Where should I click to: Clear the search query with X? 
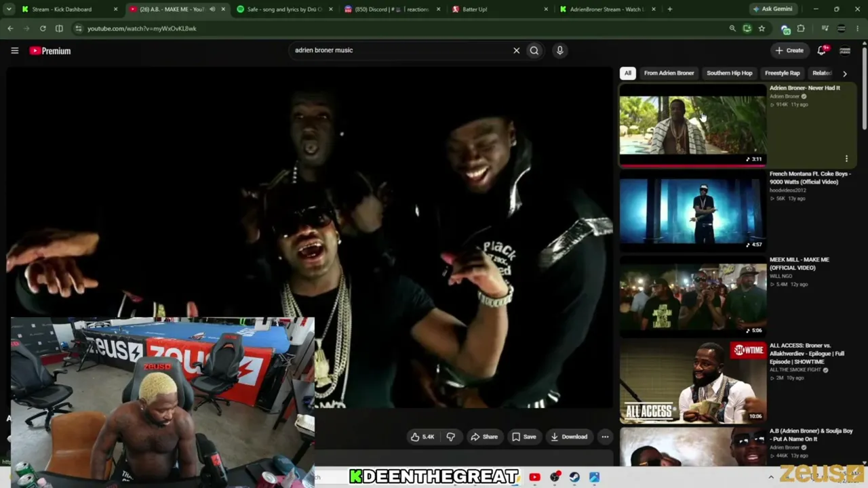(x=516, y=50)
